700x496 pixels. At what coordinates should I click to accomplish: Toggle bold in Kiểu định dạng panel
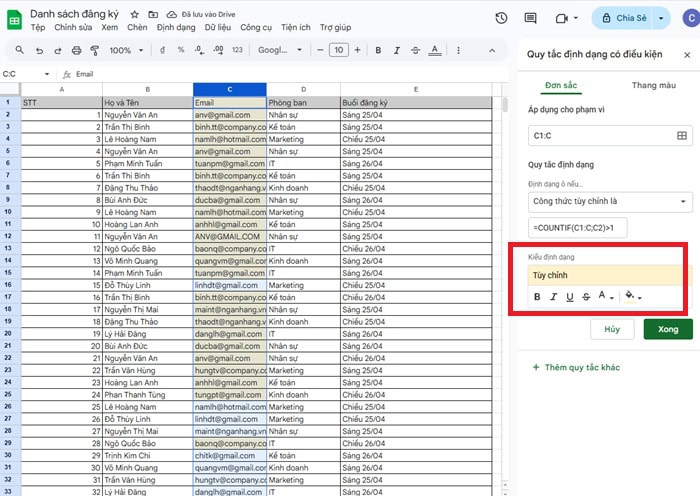(538, 297)
